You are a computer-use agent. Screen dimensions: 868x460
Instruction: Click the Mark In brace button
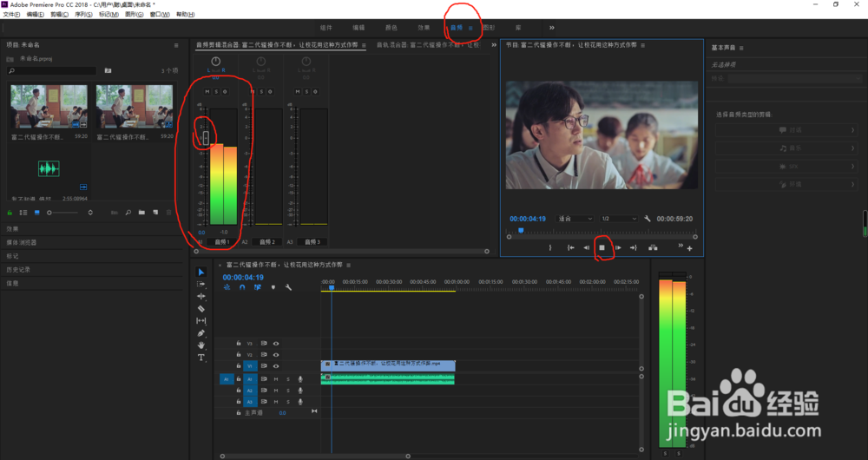point(550,247)
